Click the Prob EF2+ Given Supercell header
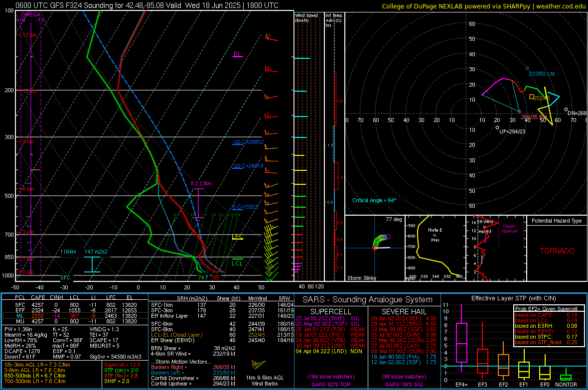The image size is (588, 390). 546,309
